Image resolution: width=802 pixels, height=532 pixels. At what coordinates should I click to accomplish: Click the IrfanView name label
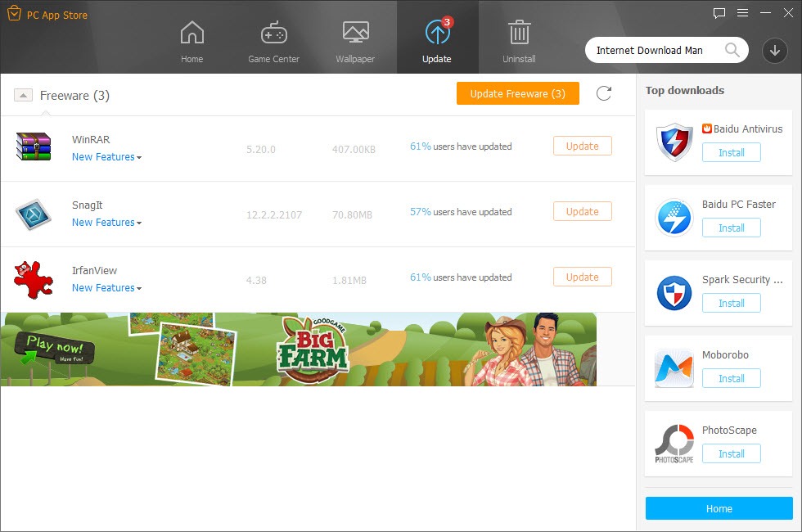tap(95, 271)
